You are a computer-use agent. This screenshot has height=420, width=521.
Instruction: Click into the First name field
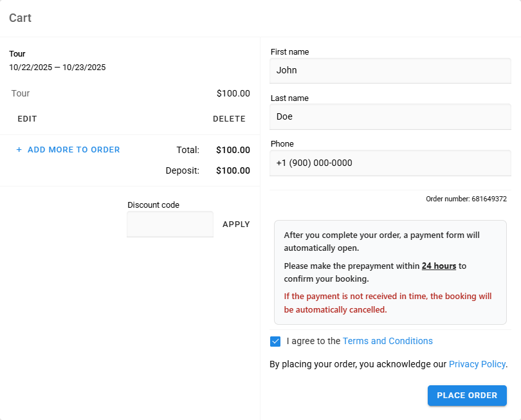coord(390,71)
